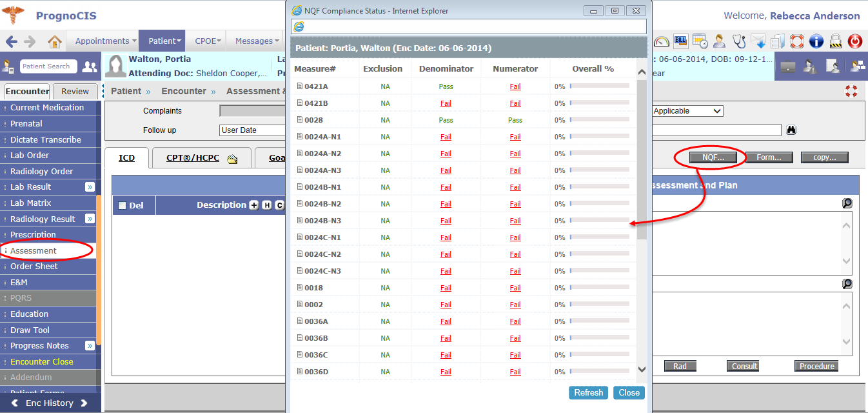This screenshot has height=413, width=868.
Task: Click Denominator Fail link for 0421B
Action: pos(446,103)
